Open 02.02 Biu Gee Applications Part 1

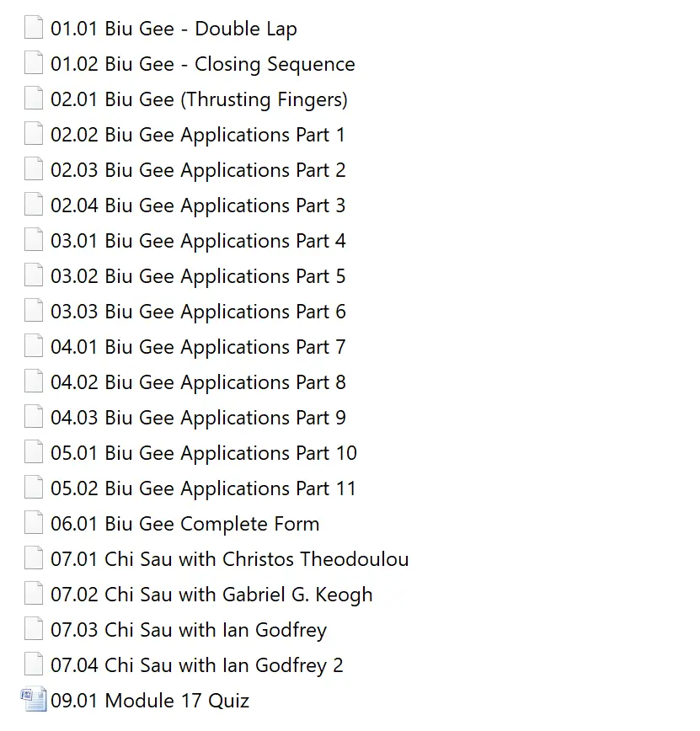pos(197,135)
